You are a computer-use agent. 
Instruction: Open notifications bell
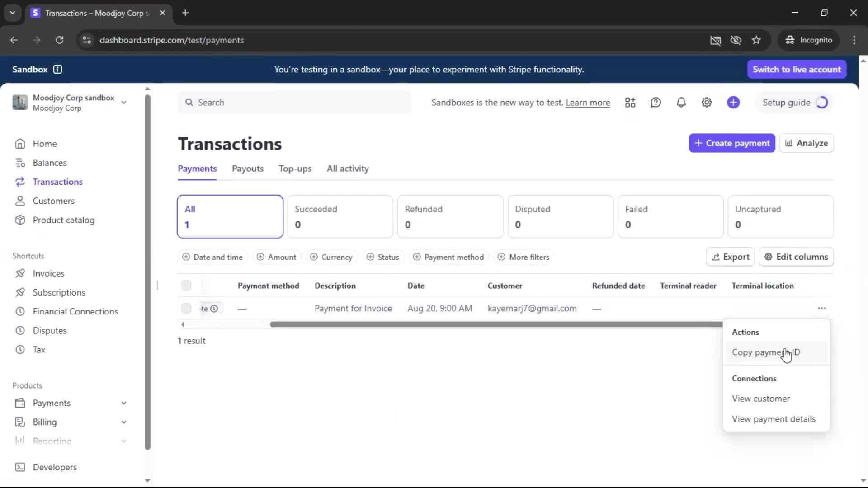[681, 103]
